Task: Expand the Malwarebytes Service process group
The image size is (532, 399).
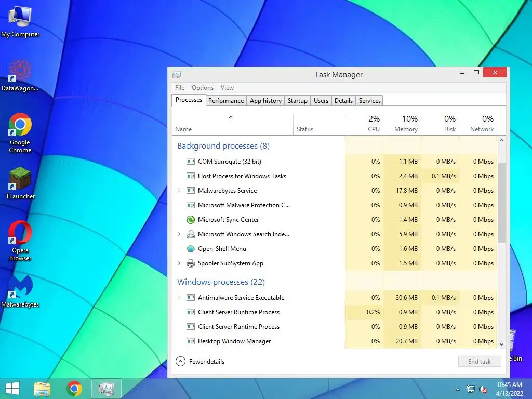Action: point(179,191)
